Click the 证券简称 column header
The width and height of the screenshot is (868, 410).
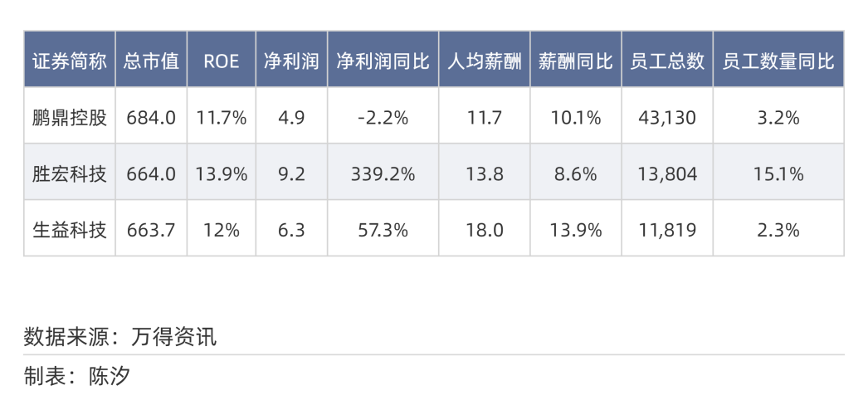click(70, 61)
